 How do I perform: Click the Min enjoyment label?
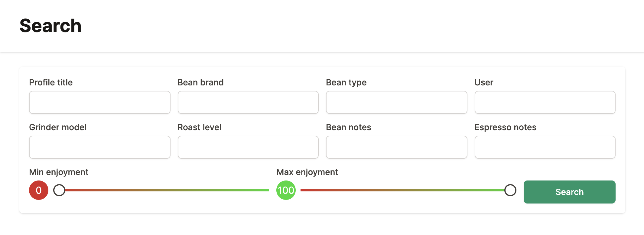coord(59,172)
